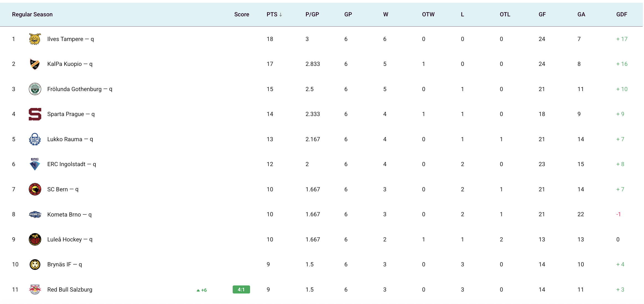The height and width of the screenshot is (304, 644).
Task: Click the GF column header
Action: (x=542, y=14)
